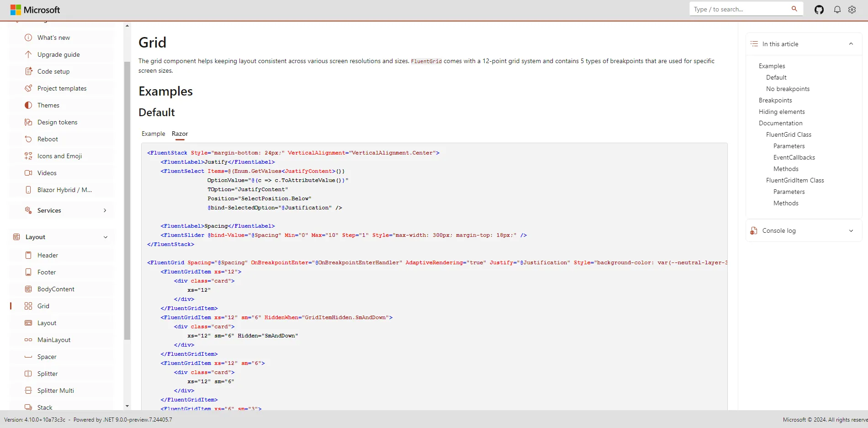Image resolution: width=868 pixels, height=428 pixels.
Task: Open the site settings gear icon
Action: tap(852, 10)
